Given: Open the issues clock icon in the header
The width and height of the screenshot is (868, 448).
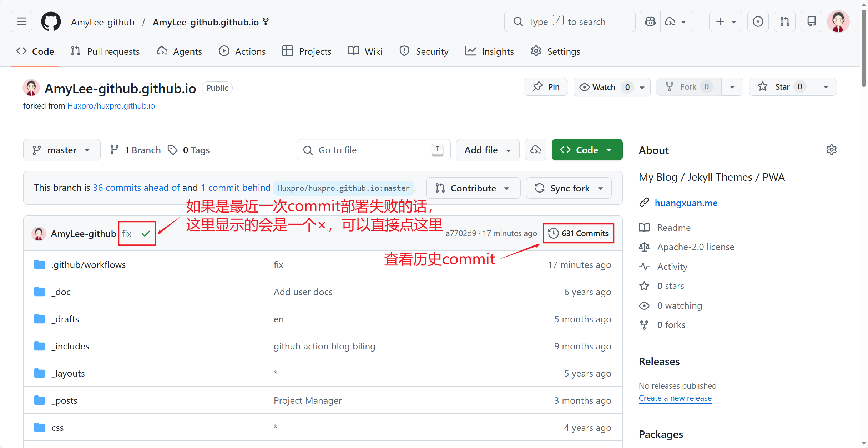Looking at the screenshot, I should (758, 21).
